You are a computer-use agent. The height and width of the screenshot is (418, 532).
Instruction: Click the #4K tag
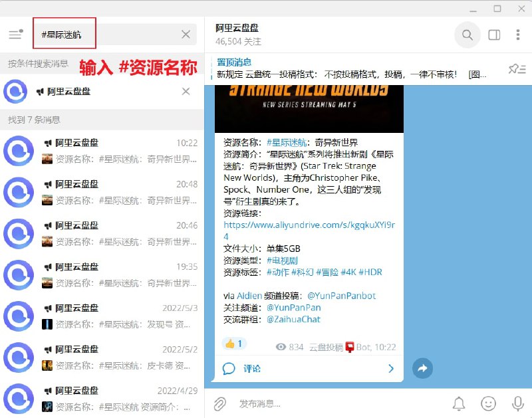tap(348, 272)
